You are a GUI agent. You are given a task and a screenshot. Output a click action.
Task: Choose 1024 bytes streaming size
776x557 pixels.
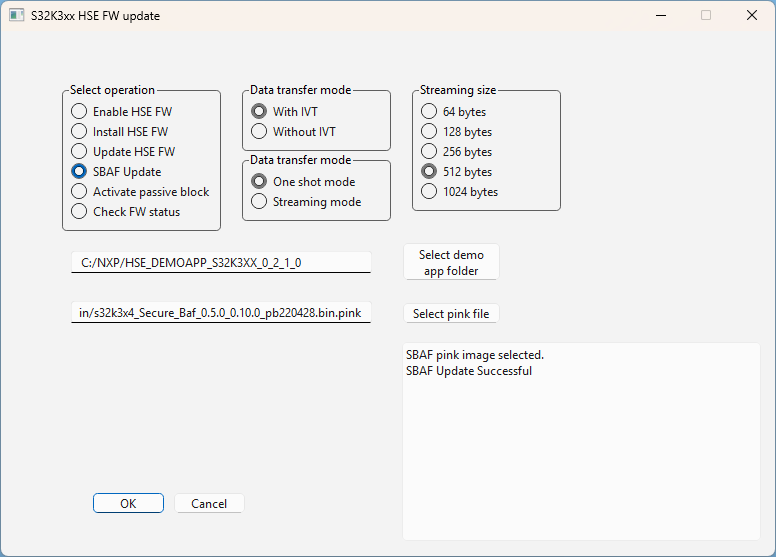tap(430, 192)
